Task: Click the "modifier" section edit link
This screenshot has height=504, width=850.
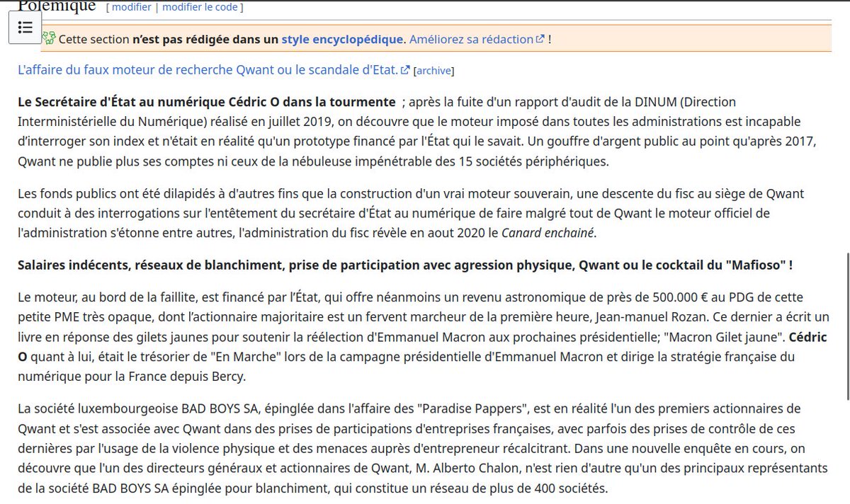Action: point(132,7)
